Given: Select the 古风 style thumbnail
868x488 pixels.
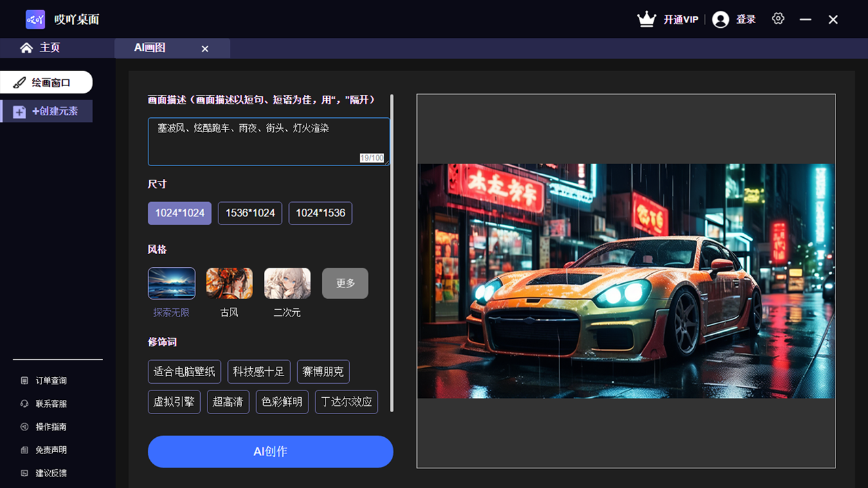Looking at the screenshot, I should tap(229, 283).
